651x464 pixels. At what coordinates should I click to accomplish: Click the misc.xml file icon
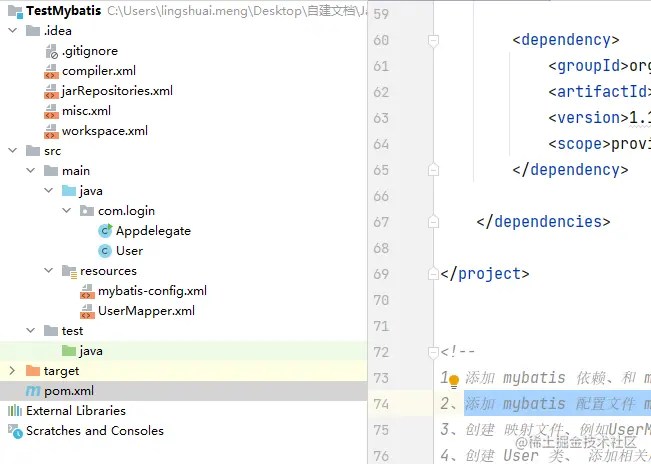point(51,111)
